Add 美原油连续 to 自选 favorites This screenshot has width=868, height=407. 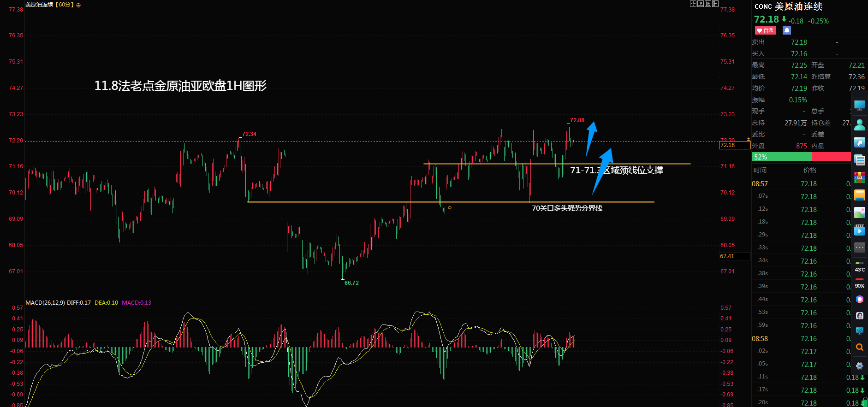pyautogui.click(x=765, y=30)
